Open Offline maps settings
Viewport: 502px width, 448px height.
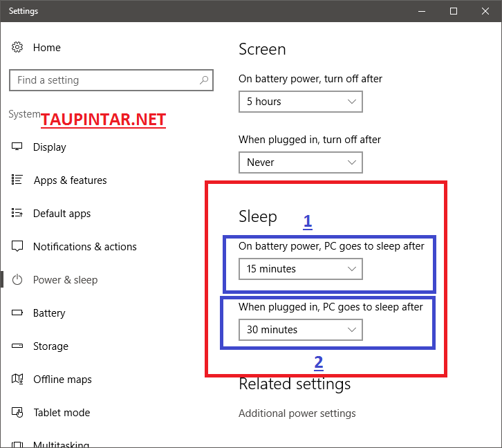[62, 379]
